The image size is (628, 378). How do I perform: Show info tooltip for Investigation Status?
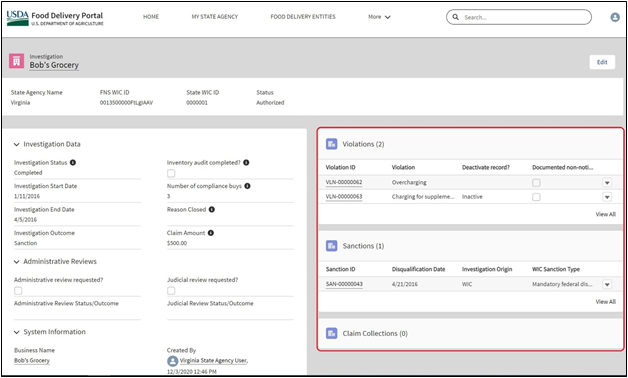(73, 163)
